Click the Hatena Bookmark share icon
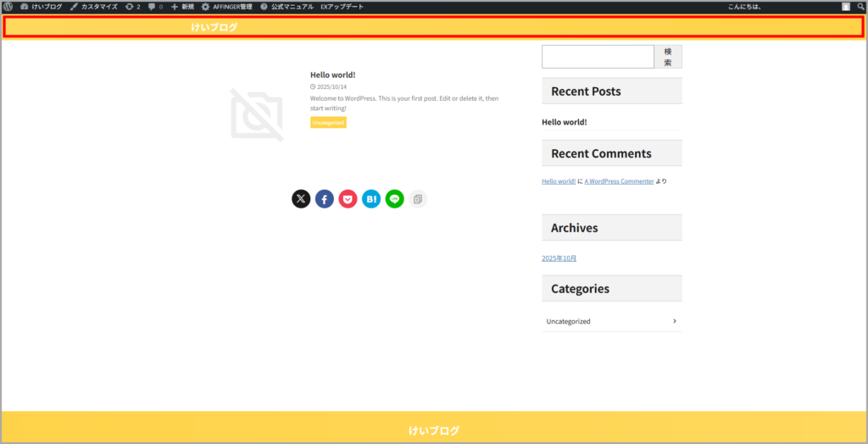Image resolution: width=868 pixels, height=444 pixels. 371,199
